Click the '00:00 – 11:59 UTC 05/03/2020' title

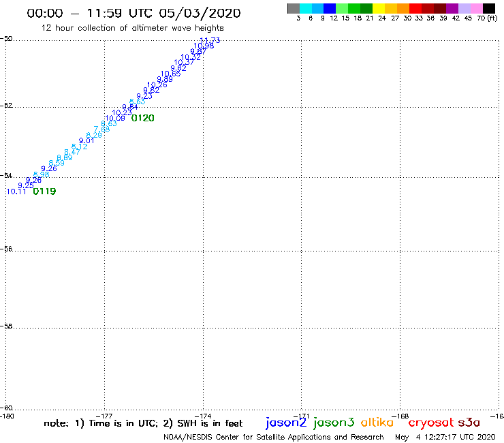(133, 14)
